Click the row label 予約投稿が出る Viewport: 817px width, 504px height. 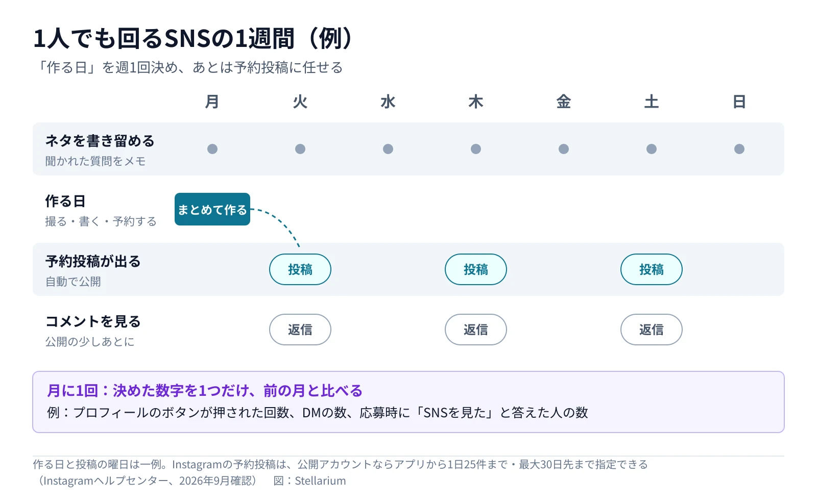93,261
